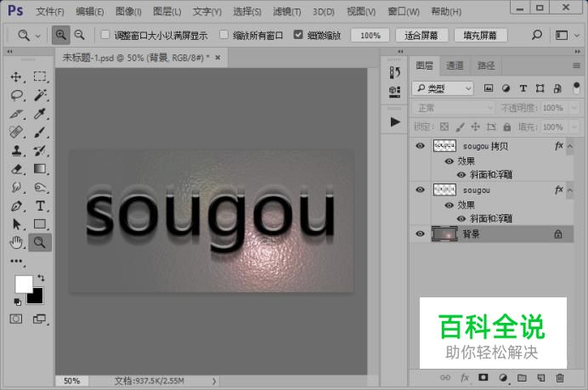588x390 pixels.
Task: Select the Magic Wand tool
Action: [x=40, y=95]
